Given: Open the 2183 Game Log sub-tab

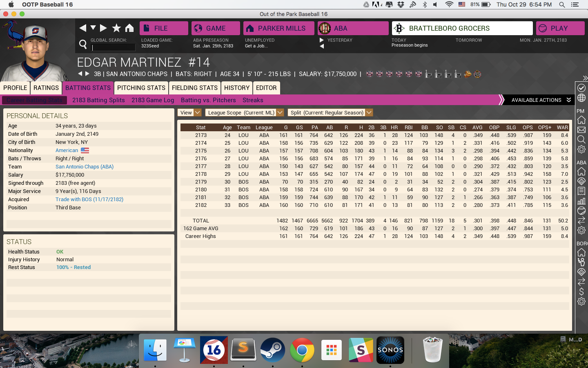Looking at the screenshot, I should click(153, 100).
